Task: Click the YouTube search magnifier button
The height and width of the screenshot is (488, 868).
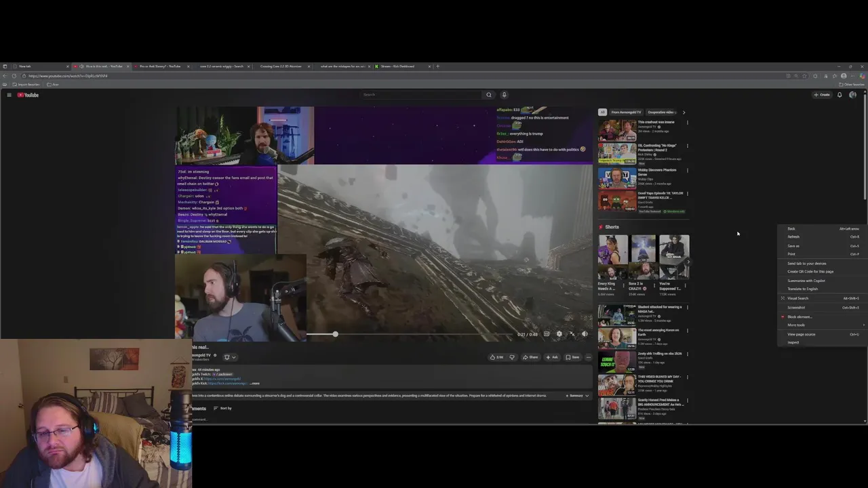Action: [488, 95]
